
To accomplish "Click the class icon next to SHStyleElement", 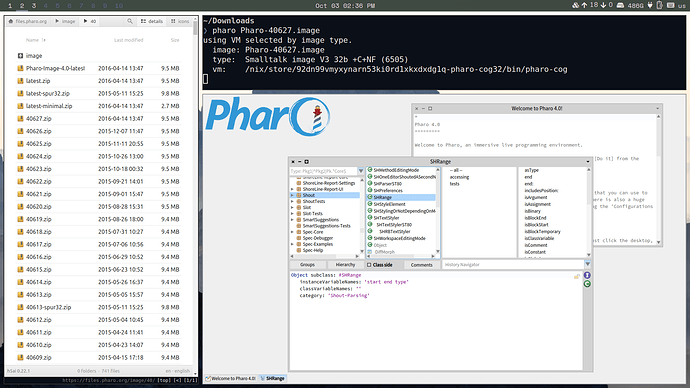I will point(370,204).
